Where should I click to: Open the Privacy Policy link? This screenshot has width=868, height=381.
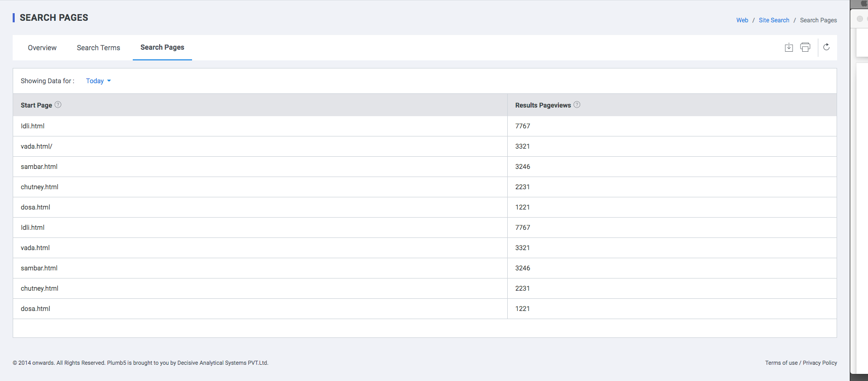[x=820, y=363]
